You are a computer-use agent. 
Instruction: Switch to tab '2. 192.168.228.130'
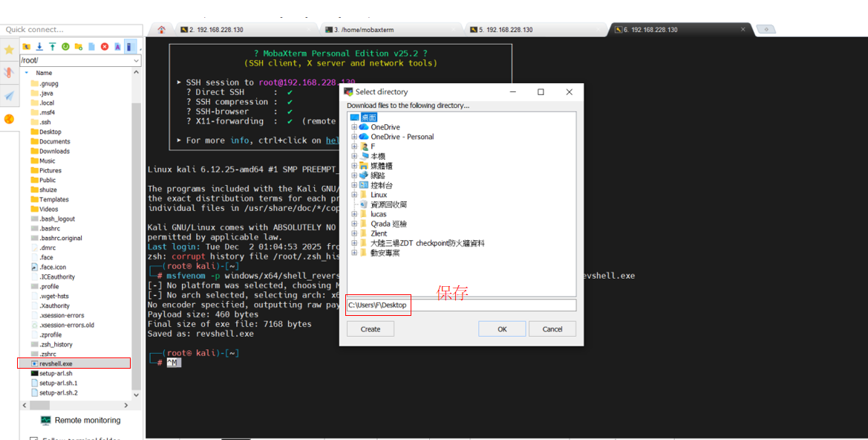[216, 30]
